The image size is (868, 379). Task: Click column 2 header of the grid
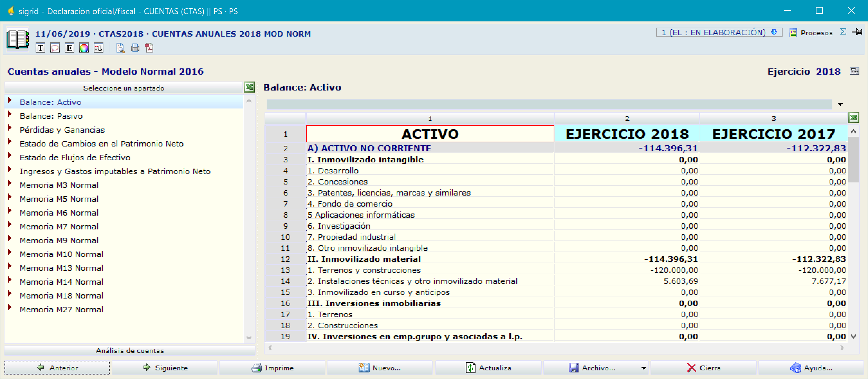(x=627, y=118)
